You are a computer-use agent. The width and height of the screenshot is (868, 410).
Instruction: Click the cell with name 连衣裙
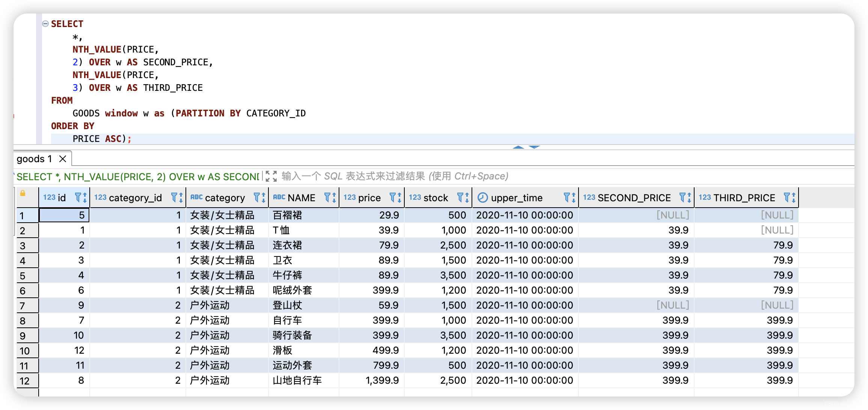[x=304, y=245]
